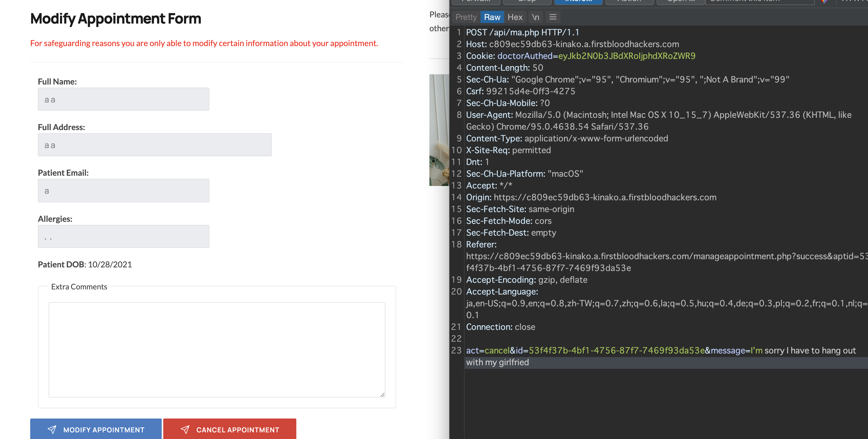Grab the textarea resize handle corner
Image resolution: width=868 pixels, height=439 pixels.
[x=383, y=394]
